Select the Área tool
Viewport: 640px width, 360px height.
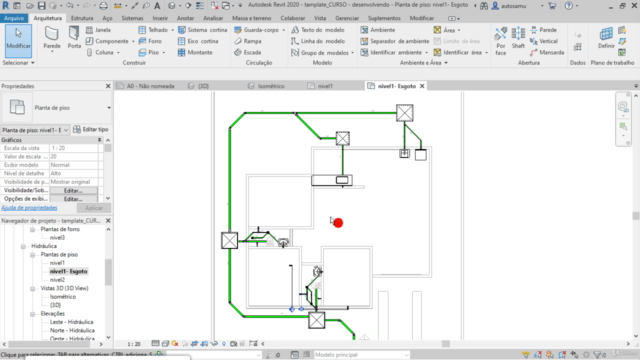pyautogui.click(x=444, y=30)
